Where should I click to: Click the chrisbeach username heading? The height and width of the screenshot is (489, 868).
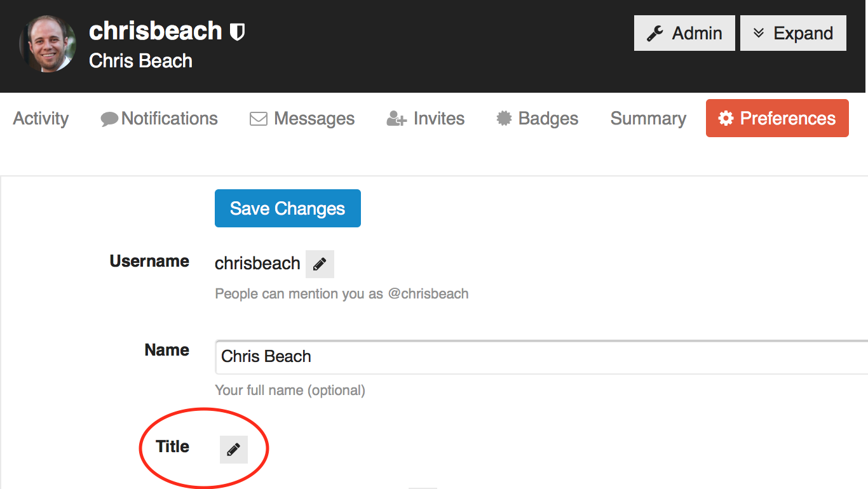tap(156, 31)
